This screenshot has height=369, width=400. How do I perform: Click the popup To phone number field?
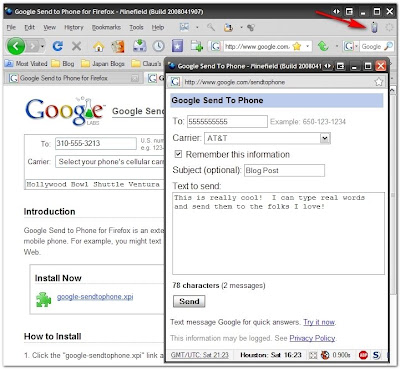tap(227, 122)
